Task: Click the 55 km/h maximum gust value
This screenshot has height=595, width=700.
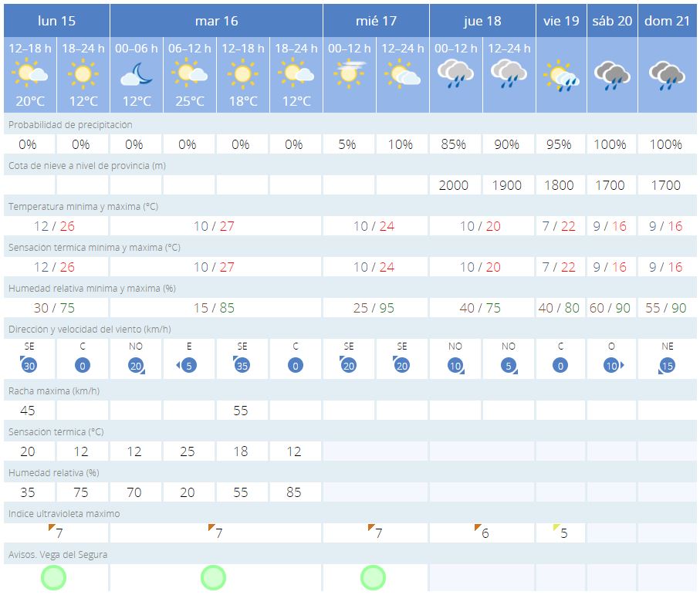Action: click(x=241, y=411)
